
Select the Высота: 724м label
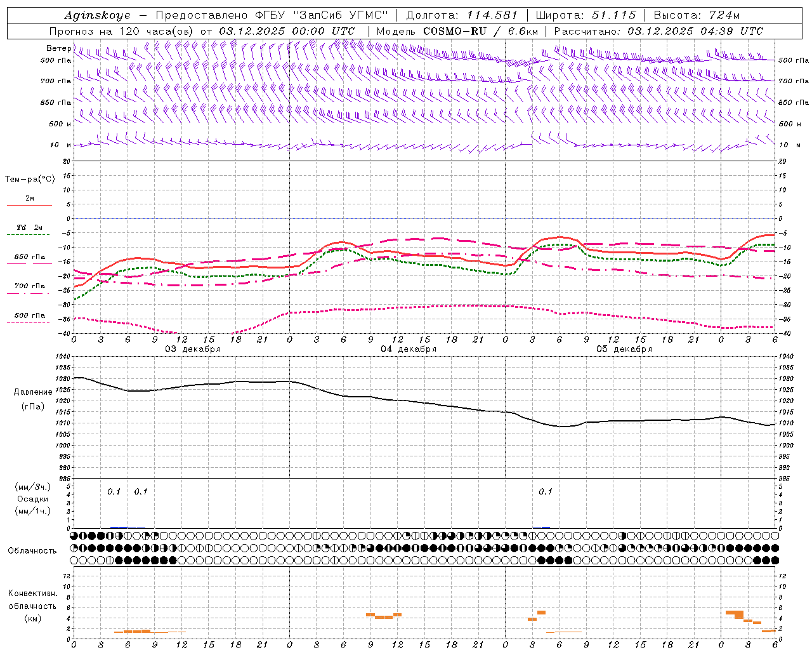pos(697,15)
